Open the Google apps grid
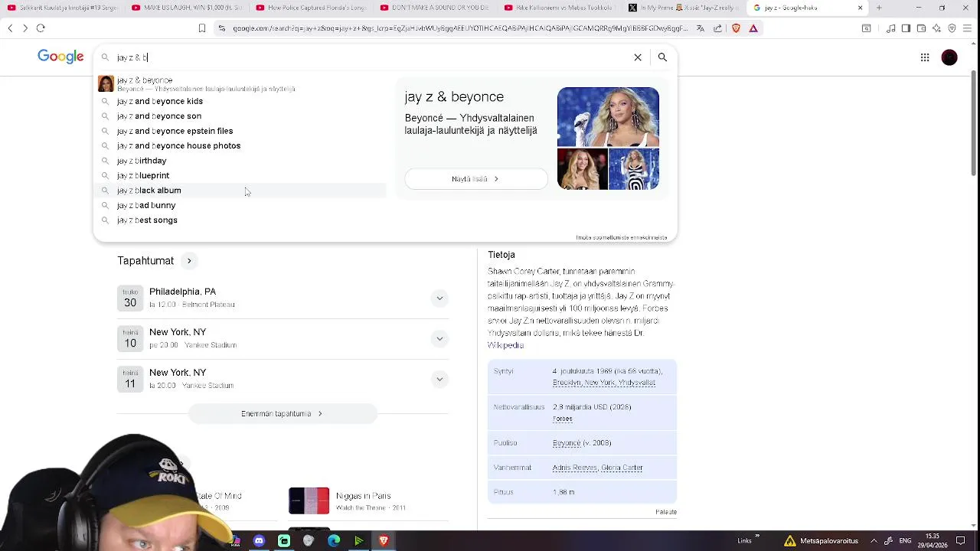The width and height of the screenshot is (980, 551). 925,57
